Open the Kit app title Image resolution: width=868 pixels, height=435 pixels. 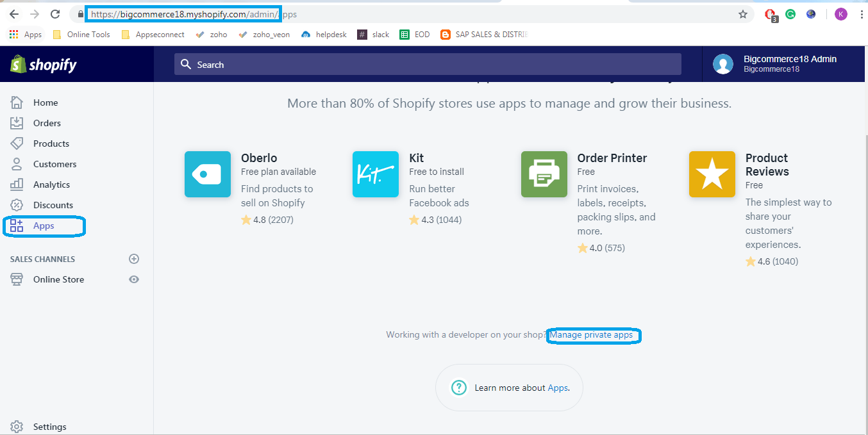pos(417,158)
